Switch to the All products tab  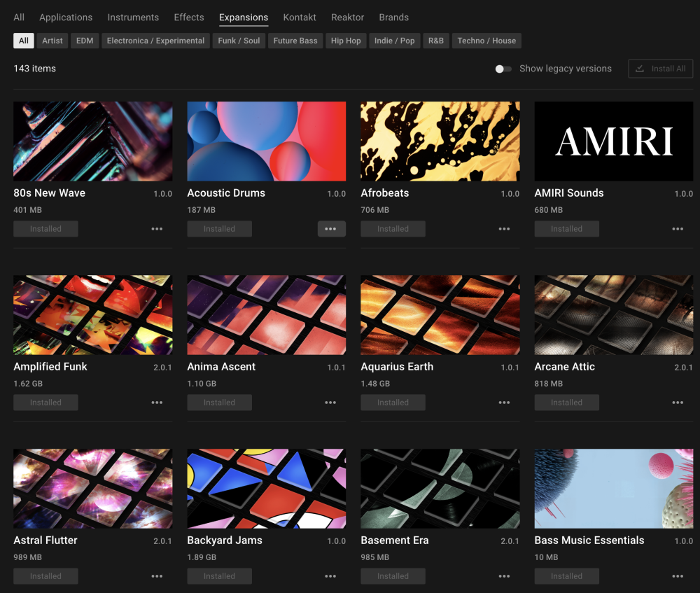(x=19, y=18)
